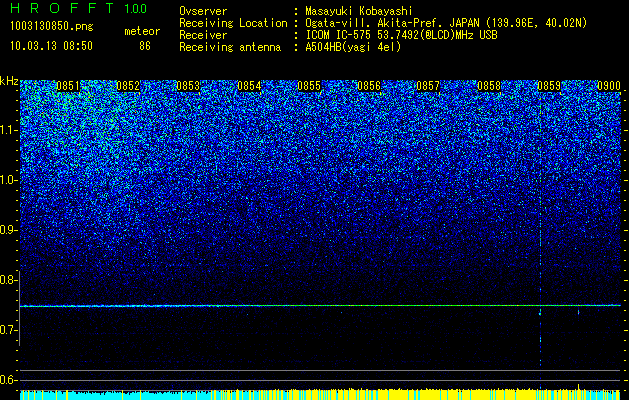The image size is (629, 400).
Task: Click the observer name Masayuki Kobayashi
Action: pos(359,11)
